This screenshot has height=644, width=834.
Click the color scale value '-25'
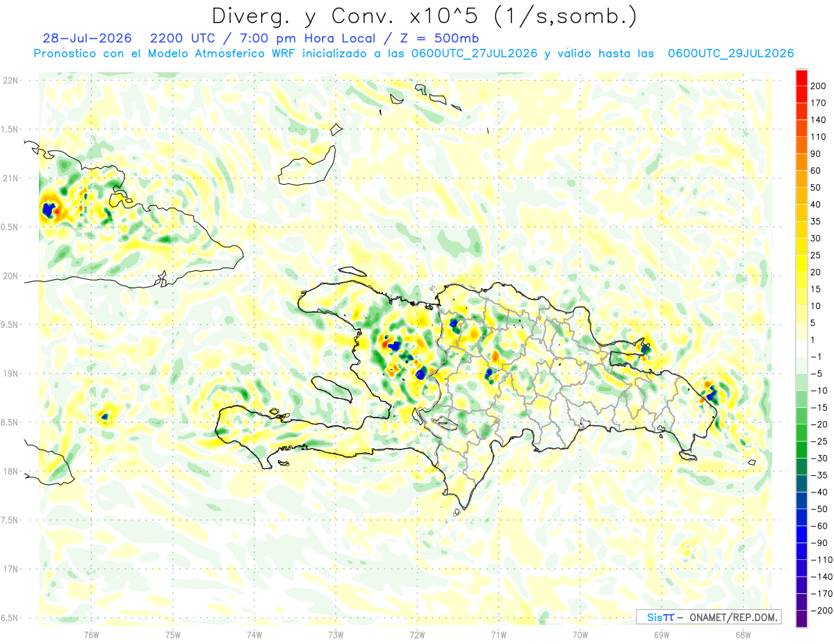821,441
